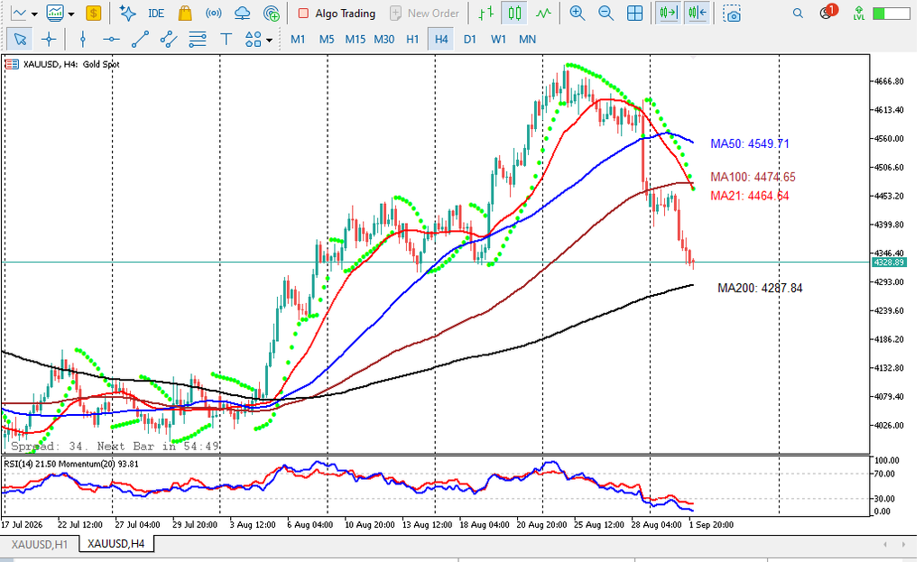Switch chart to candlesticks mode

tap(514, 13)
